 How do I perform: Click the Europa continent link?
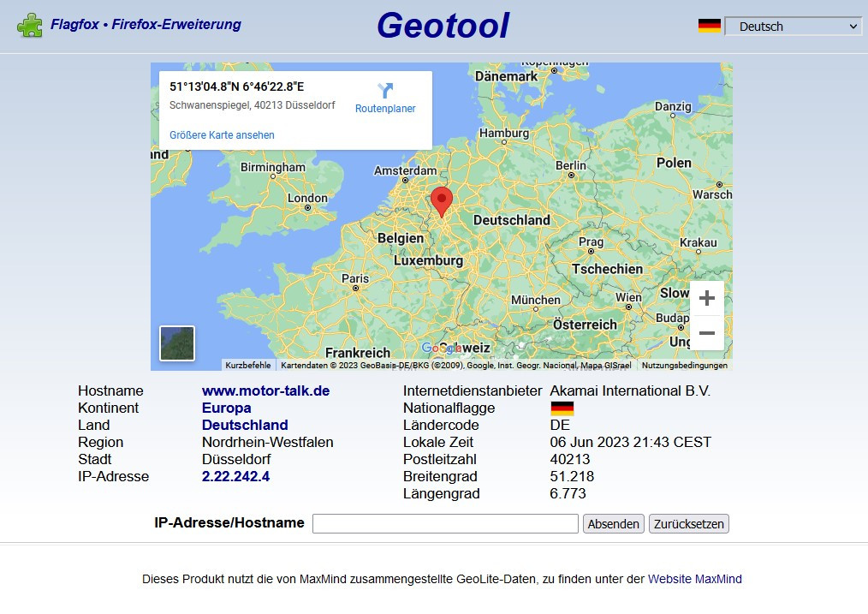tap(226, 408)
